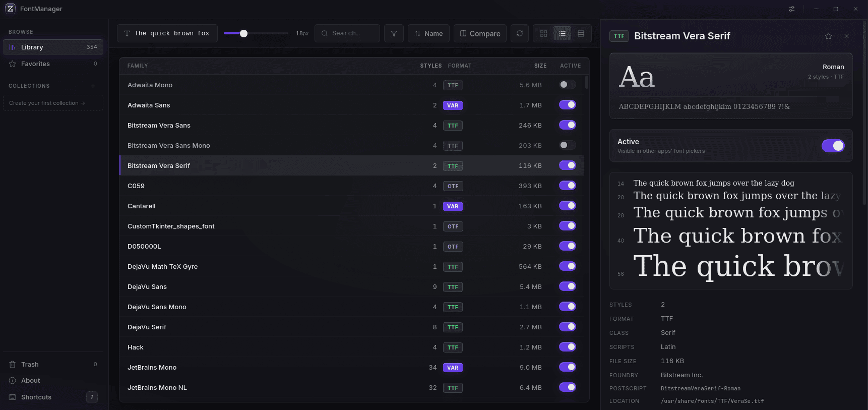The height and width of the screenshot is (410, 868).
Task: Click the Compare button
Action: (480, 33)
